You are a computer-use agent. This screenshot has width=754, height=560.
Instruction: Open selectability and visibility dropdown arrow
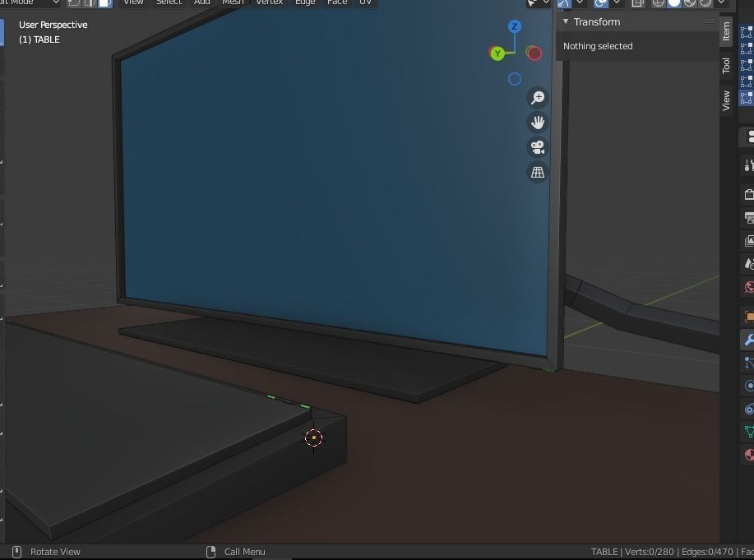coord(546,3)
